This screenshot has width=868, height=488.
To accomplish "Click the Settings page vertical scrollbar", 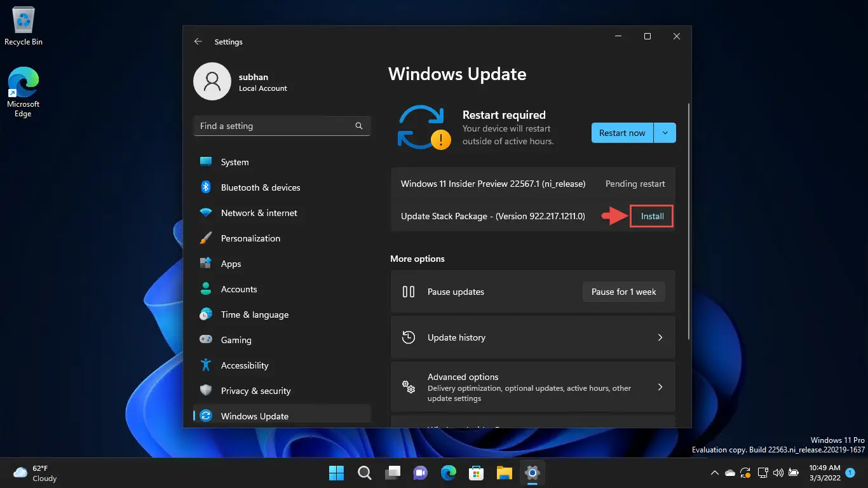I will (x=688, y=221).
